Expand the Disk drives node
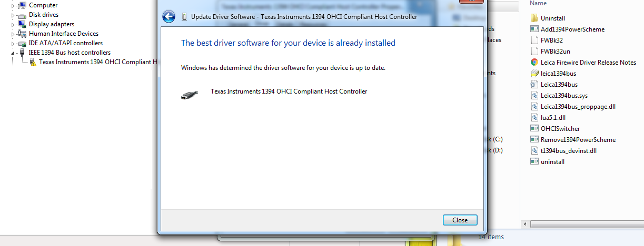This screenshot has width=644, height=246. [13, 15]
